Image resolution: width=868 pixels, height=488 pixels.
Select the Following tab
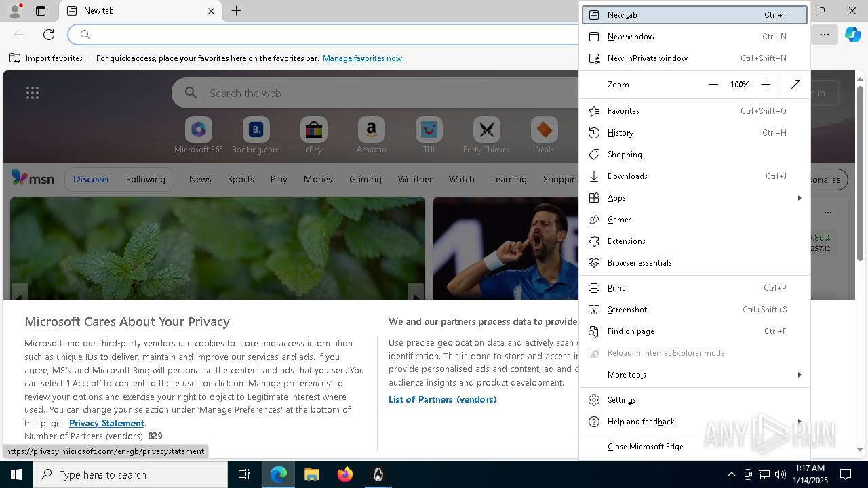145,179
